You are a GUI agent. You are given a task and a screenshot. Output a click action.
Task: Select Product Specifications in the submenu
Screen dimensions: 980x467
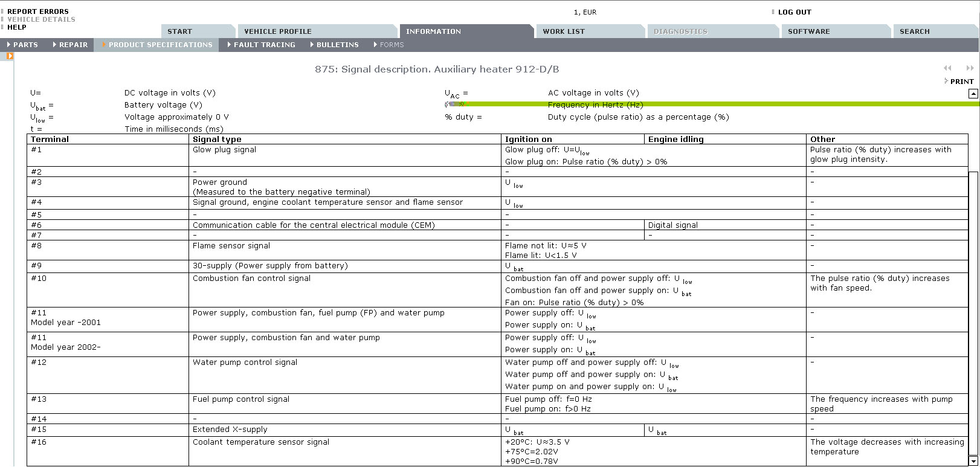coord(160,45)
